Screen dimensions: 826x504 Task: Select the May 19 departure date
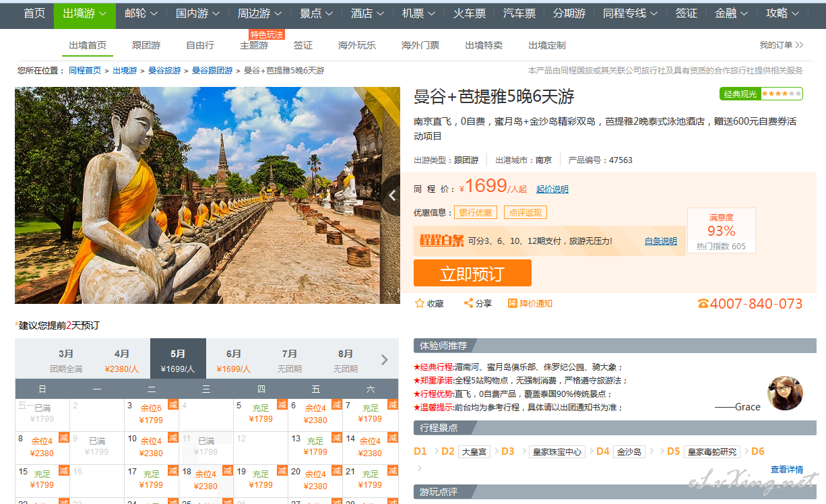point(261,481)
